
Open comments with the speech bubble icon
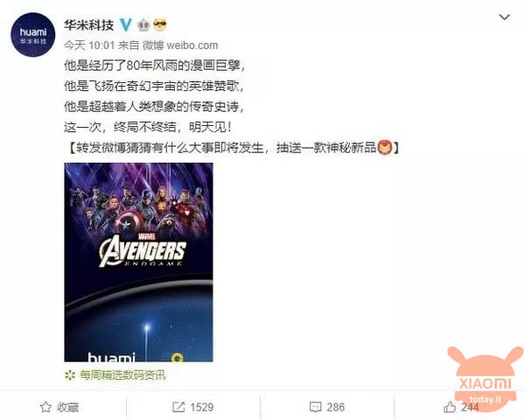(315, 407)
